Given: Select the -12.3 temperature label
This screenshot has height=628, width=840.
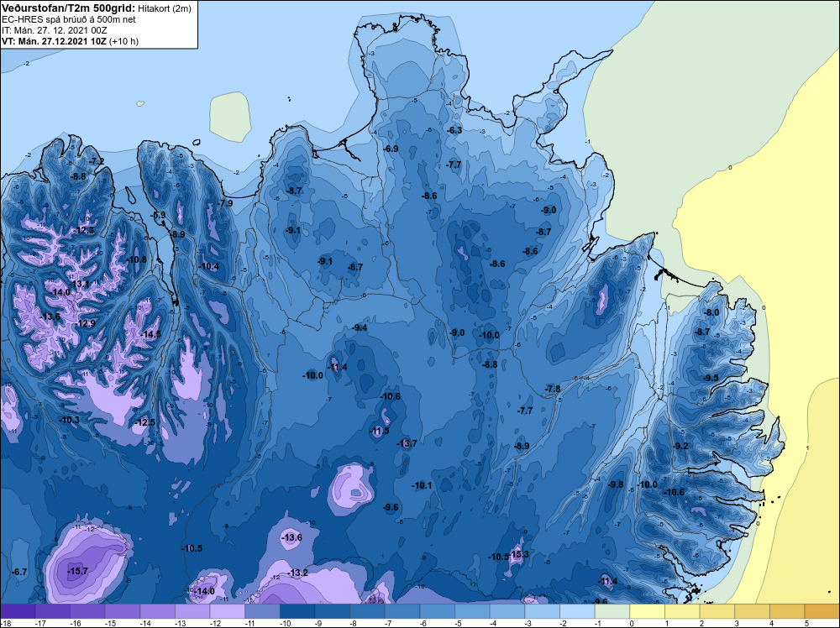Looking at the screenshot, I should point(83,230).
